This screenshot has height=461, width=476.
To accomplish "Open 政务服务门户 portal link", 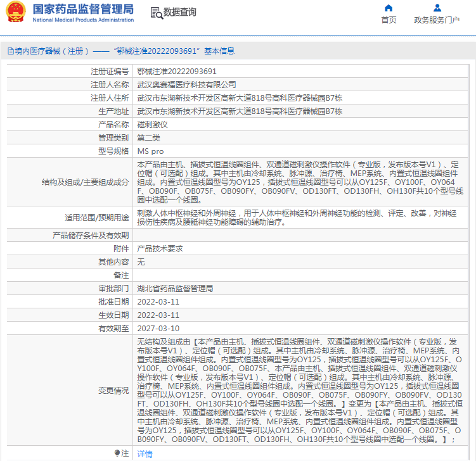I will (437, 20).
